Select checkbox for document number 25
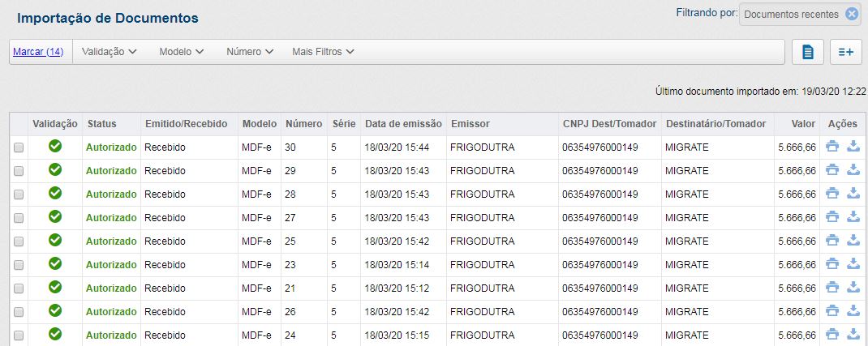The height and width of the screenshot is (346, 868). point(19,241)
